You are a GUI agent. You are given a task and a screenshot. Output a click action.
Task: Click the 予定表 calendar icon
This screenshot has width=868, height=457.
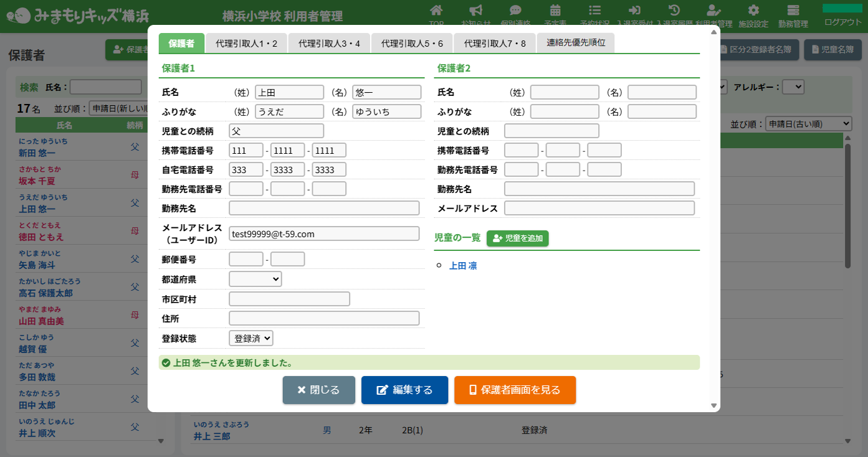555,11
